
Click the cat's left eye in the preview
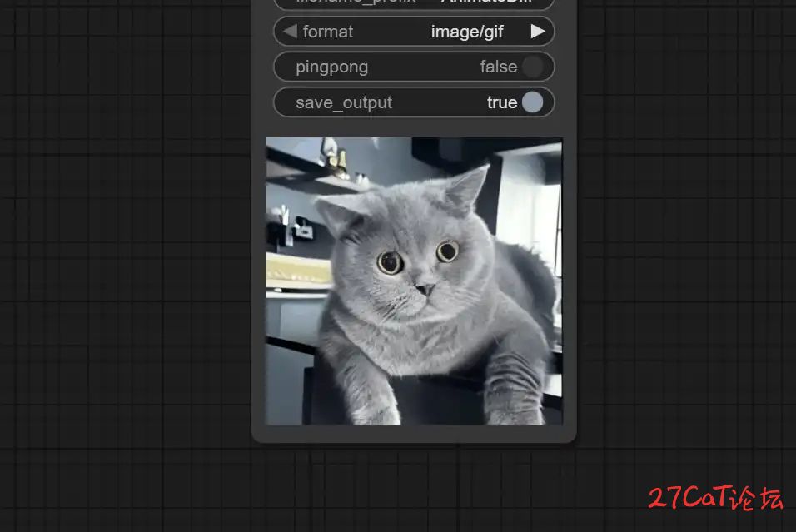point(389,262)
